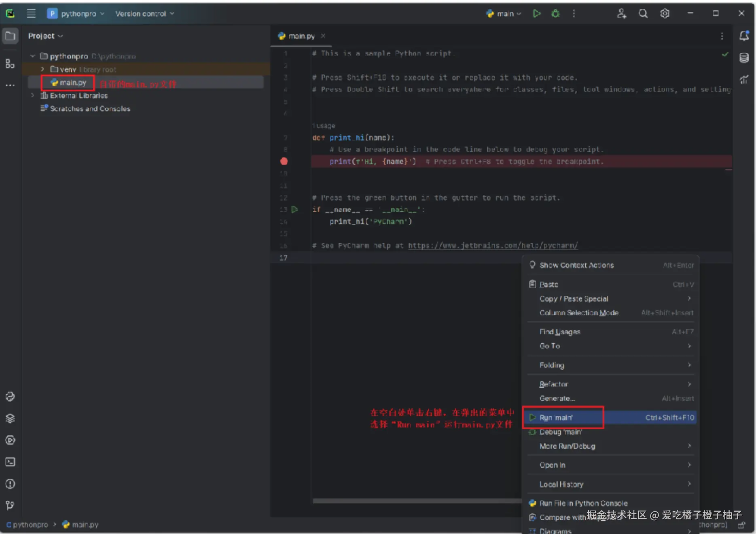The height and width of the screenshot is (534, 756).
Task: Open the More Actions toolbar dots
Action: (574, 13)
